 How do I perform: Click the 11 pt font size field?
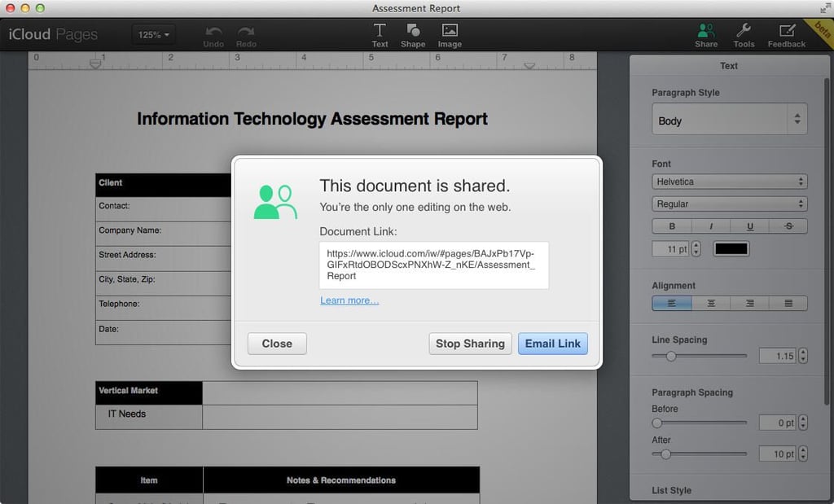tap(671, 249)
